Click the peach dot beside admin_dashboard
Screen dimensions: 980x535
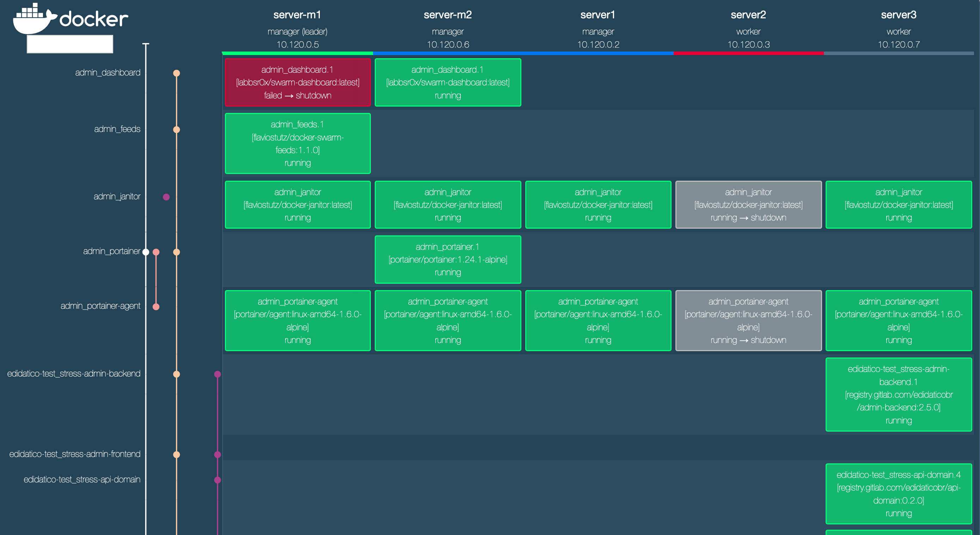click(x=176, y=73)
